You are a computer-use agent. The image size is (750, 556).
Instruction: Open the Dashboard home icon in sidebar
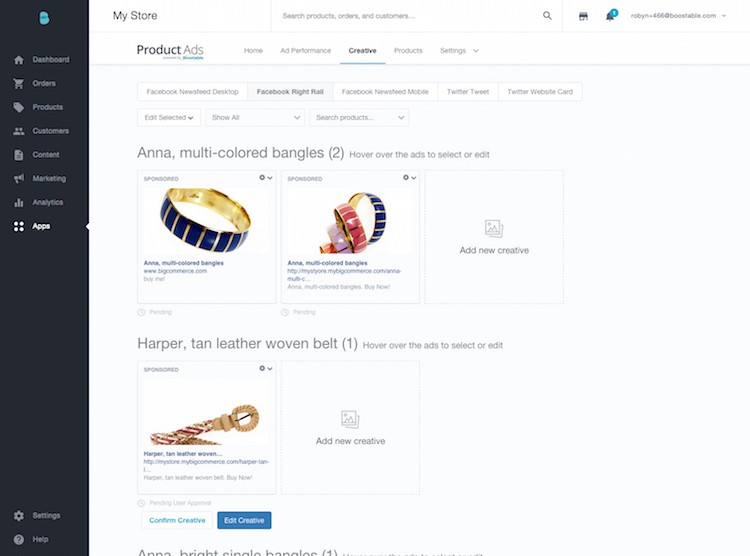19,60
